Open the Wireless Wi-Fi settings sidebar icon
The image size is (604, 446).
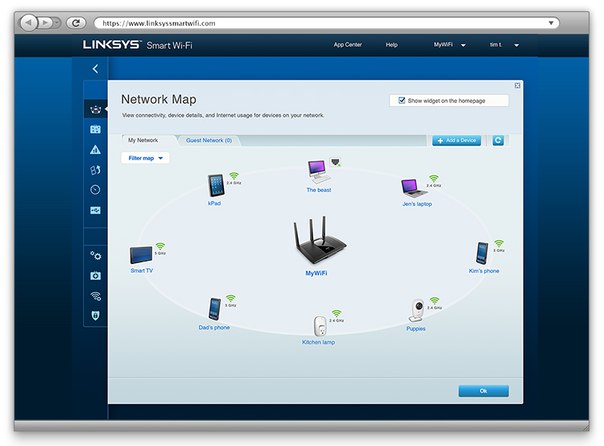[95, 296]
